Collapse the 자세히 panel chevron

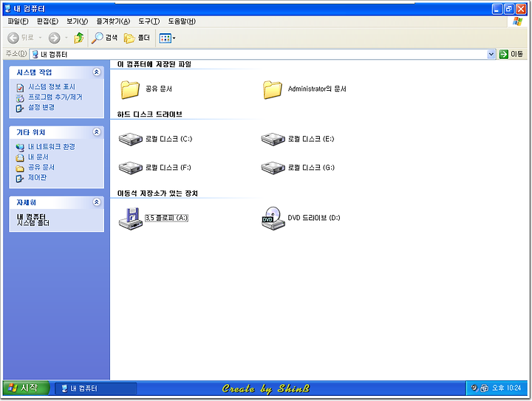[x=97, y=202]
